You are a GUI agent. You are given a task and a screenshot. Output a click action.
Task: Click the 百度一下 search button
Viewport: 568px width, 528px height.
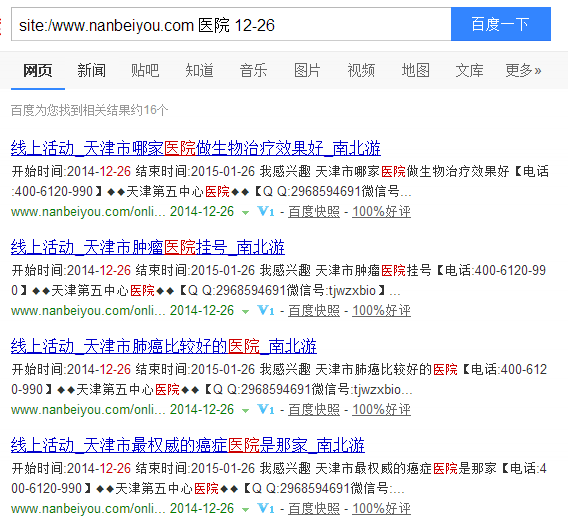pos(501,24)
